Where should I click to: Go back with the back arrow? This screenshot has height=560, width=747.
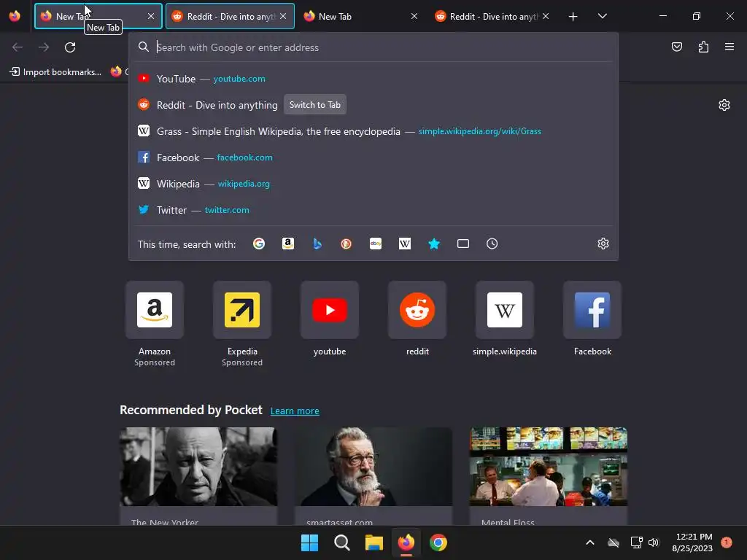(x=18, y=47)
